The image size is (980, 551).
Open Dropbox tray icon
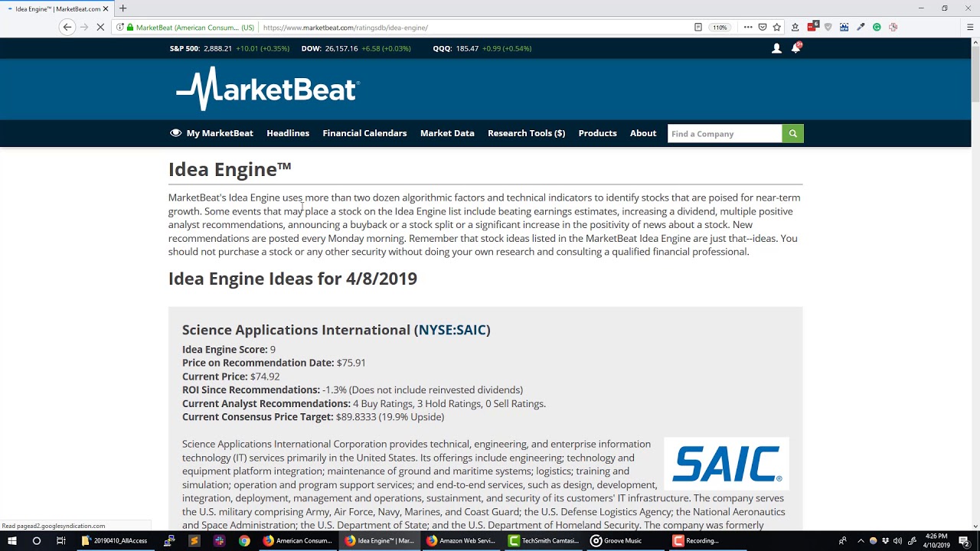point(886,540)
